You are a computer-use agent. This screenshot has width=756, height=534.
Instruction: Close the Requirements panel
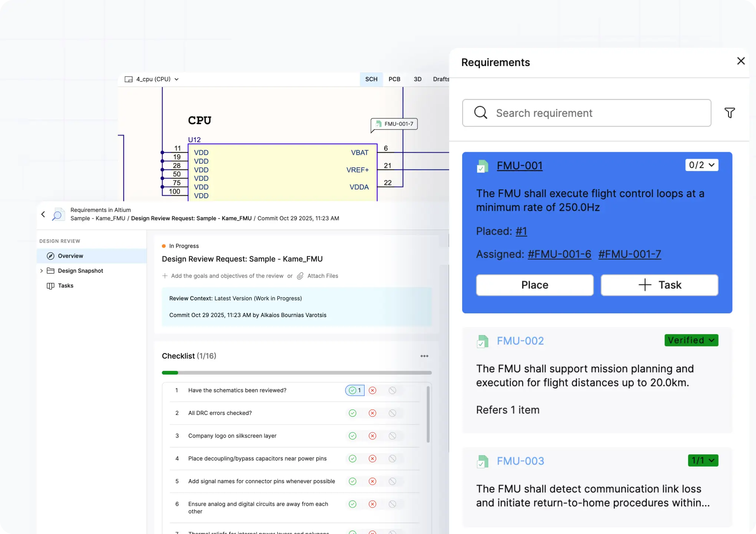coord(741,61)
